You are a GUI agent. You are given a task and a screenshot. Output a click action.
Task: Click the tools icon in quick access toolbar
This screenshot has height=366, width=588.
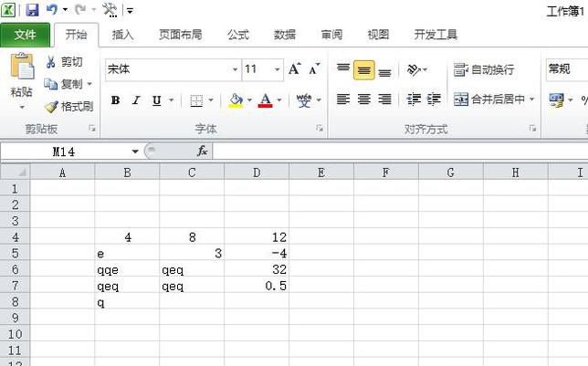click(110, 10)
